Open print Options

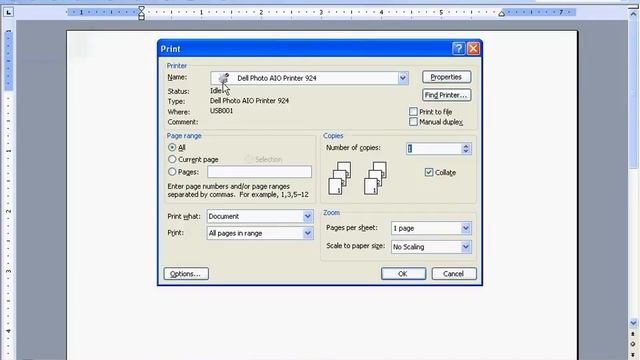186,274
